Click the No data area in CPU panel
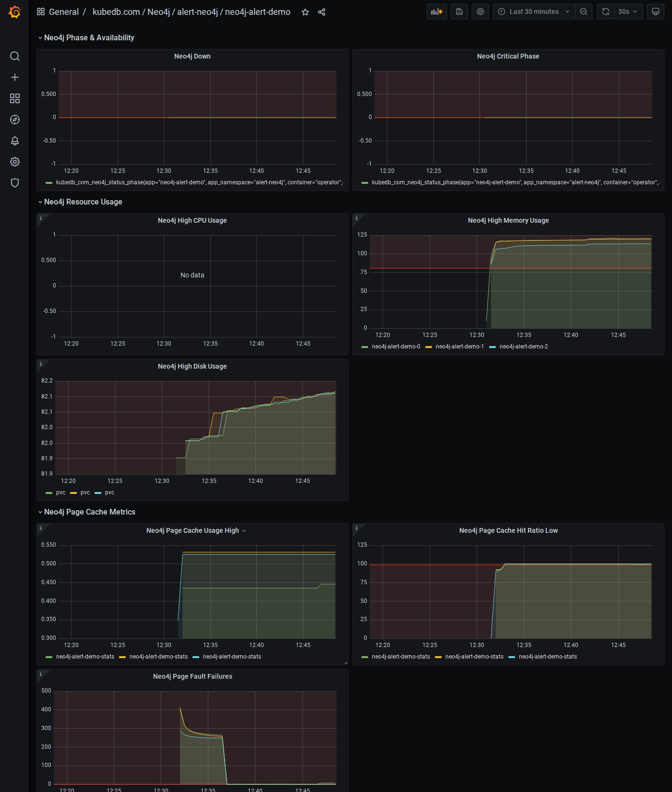Screen dimensions: 672x792 pos(192,275)
